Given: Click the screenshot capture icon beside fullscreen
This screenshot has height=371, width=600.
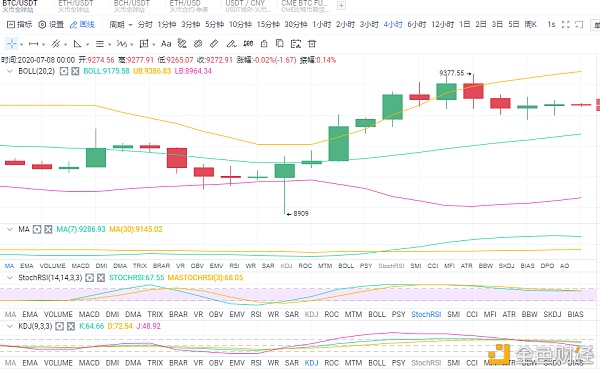Looking at the screenshot, I should [x=579, y=24].
